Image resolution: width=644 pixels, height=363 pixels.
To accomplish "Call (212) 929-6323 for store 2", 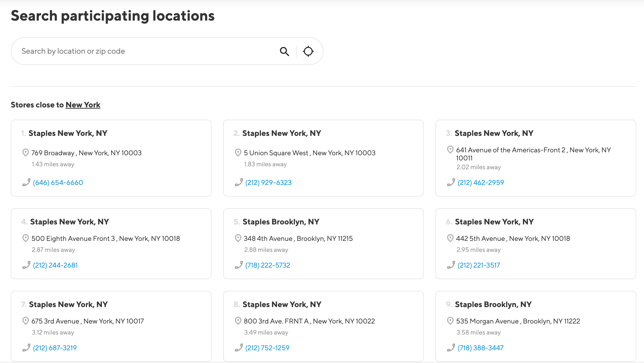I will 269,182.
